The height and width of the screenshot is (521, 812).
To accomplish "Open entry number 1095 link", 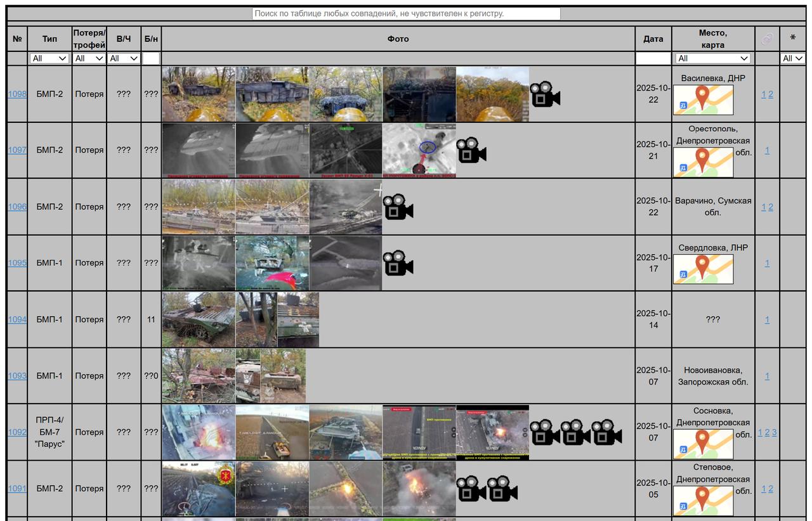I will 17,263.
